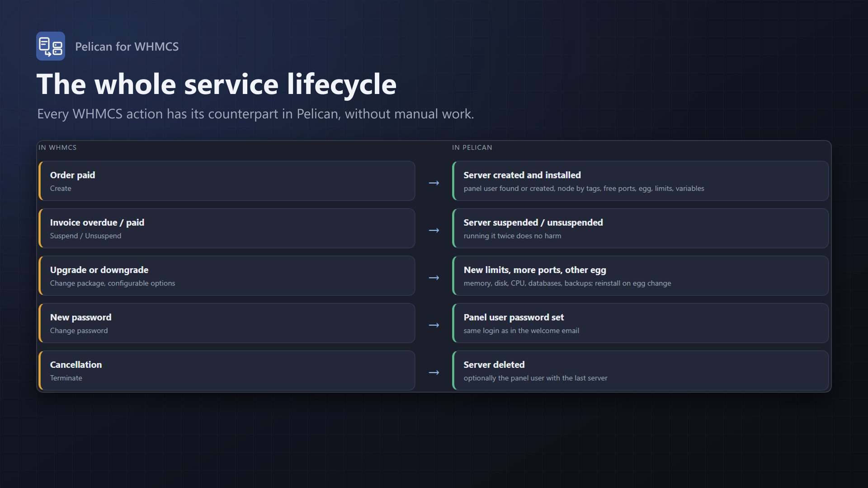868x488 pixels.
Task: Click the 'Create' text under Order paid
Action: pyautogui.click(x=61, y=188)
